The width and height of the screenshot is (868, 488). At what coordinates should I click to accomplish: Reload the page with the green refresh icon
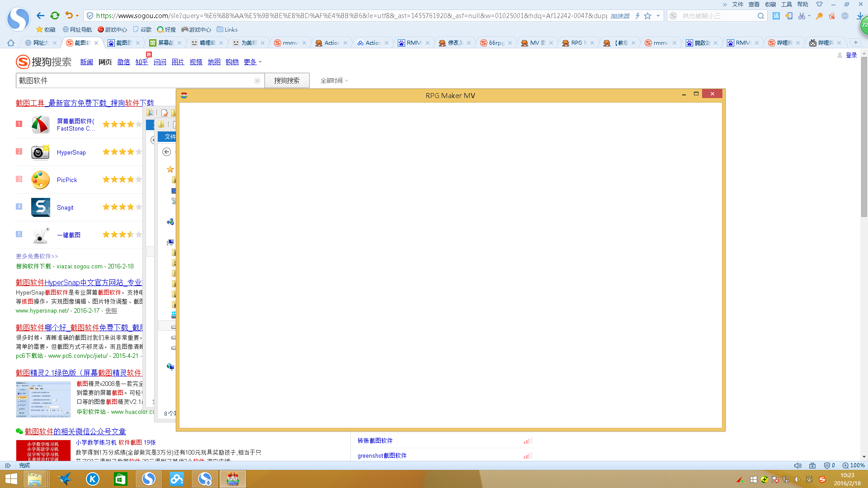[x=55, y=16]
